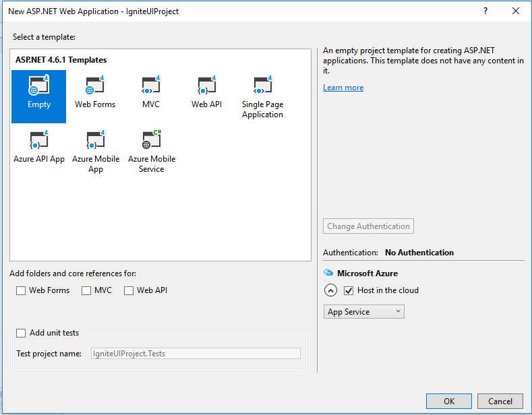The width and height of the screenshot is (532, 415).
Task: Click the Microsoft Azure cloud icon
Action: [328, 273]
